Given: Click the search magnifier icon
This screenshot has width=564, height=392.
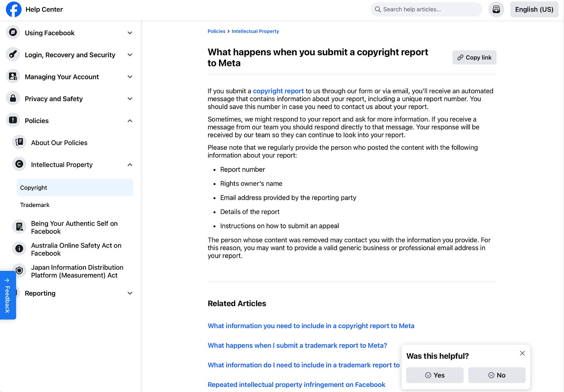Looking at the screenshot, I should point(378,9).
